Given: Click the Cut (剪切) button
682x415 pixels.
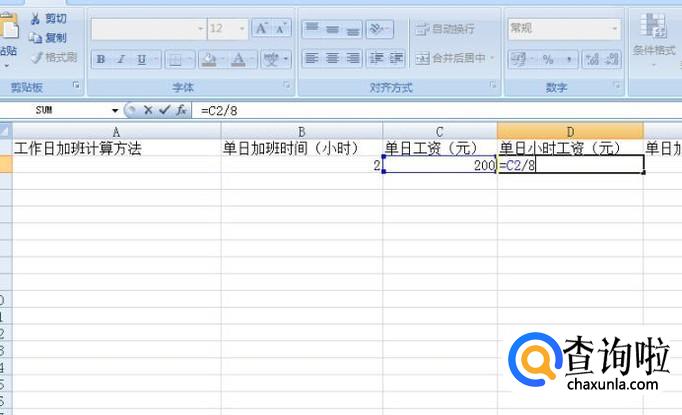Looking at the screenshot, I should click(x=48, y=18).
